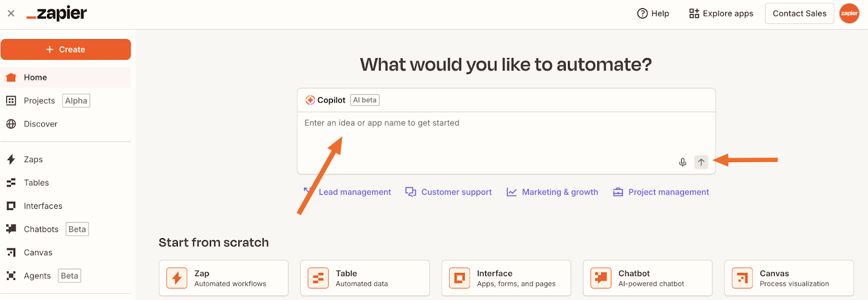Click the Chatbot card icon
This screenshot has width=868, height=300.
[601, 278]
